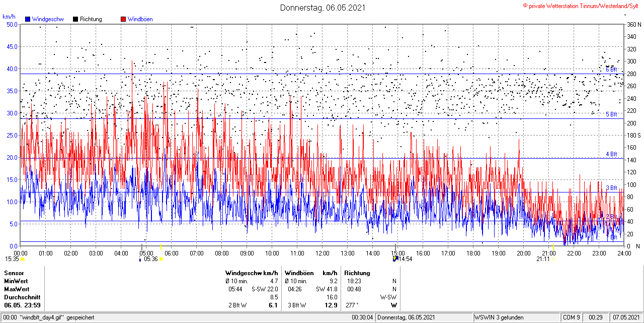Click the chart title 'Donnerstag, 06.05.2021'

tap(323, 8)
